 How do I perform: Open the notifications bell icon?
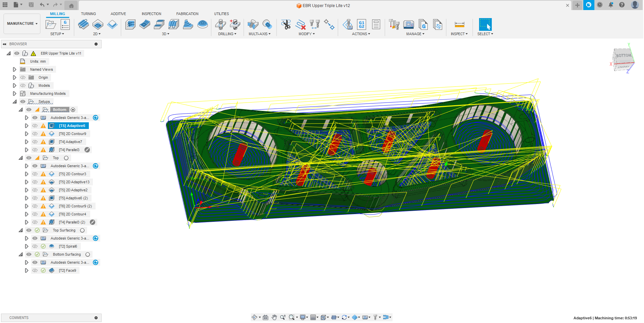(x=611, y=5)
